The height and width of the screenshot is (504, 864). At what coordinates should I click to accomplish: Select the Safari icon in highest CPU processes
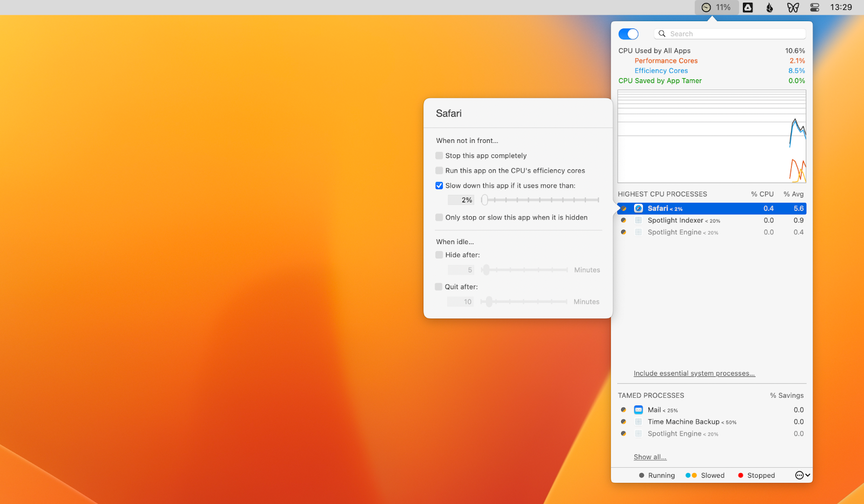pyautogui.click(x=638, y=208)
